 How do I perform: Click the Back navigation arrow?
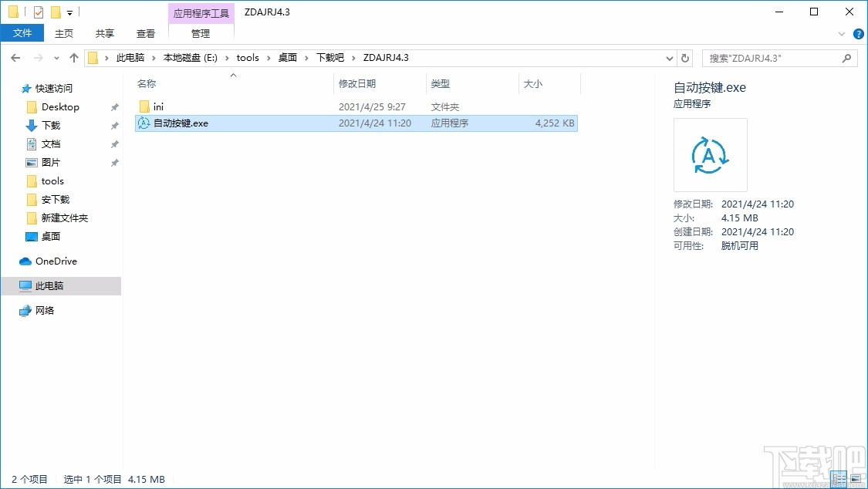coord(15,57)
